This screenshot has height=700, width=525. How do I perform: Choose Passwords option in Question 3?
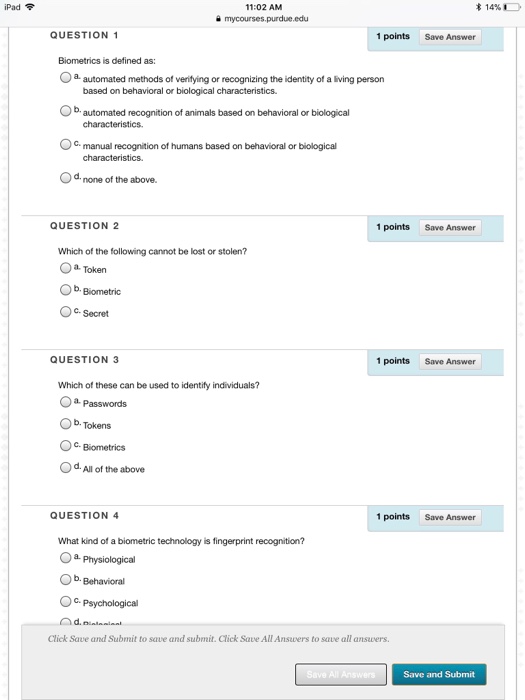[65, 402]
